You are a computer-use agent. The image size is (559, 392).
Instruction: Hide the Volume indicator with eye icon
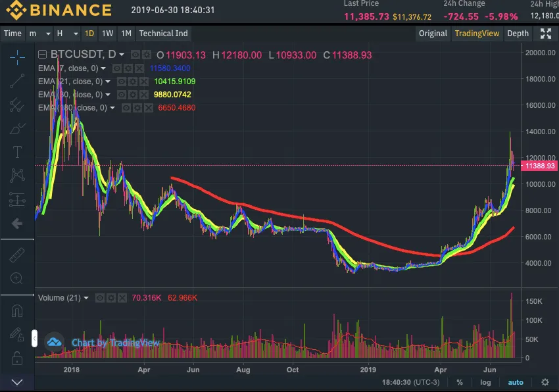(x=100, y=298)
